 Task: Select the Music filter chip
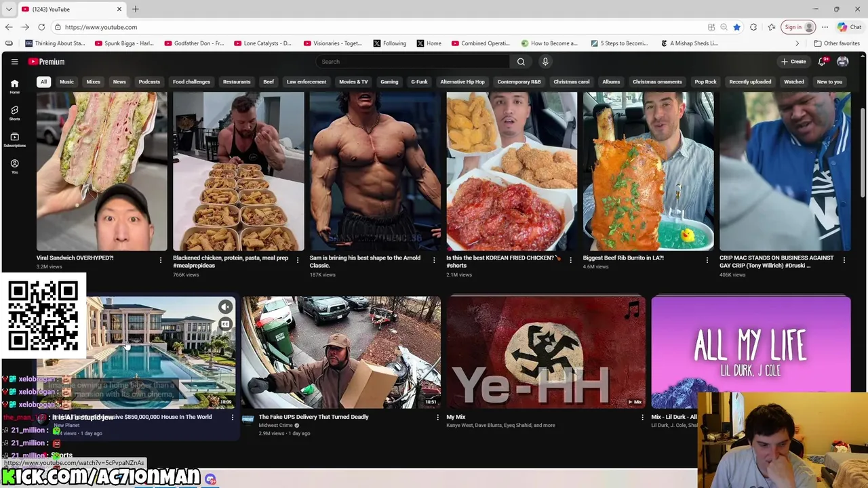pos(66,82)
